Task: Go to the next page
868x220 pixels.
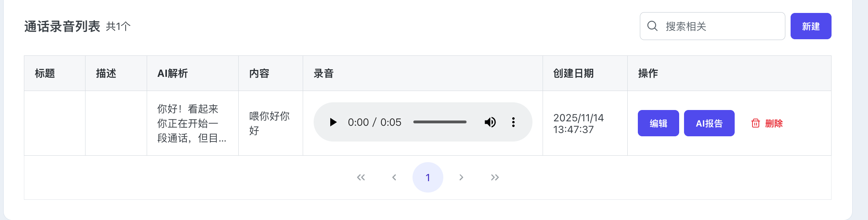Action: pos(461,178)
